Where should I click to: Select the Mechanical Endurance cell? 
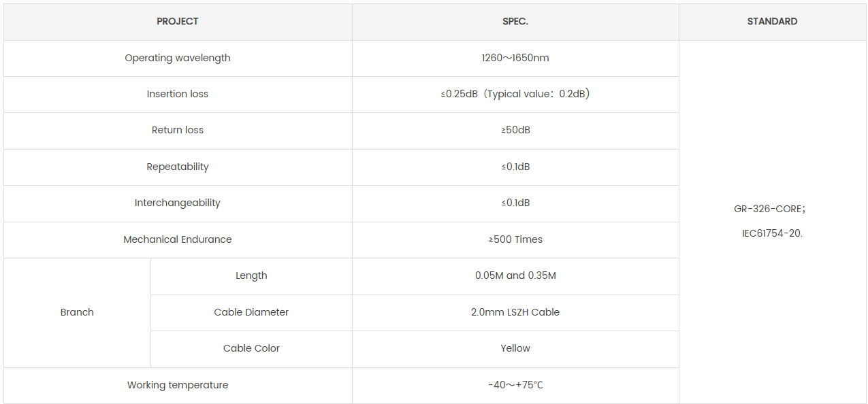point(178,240)
